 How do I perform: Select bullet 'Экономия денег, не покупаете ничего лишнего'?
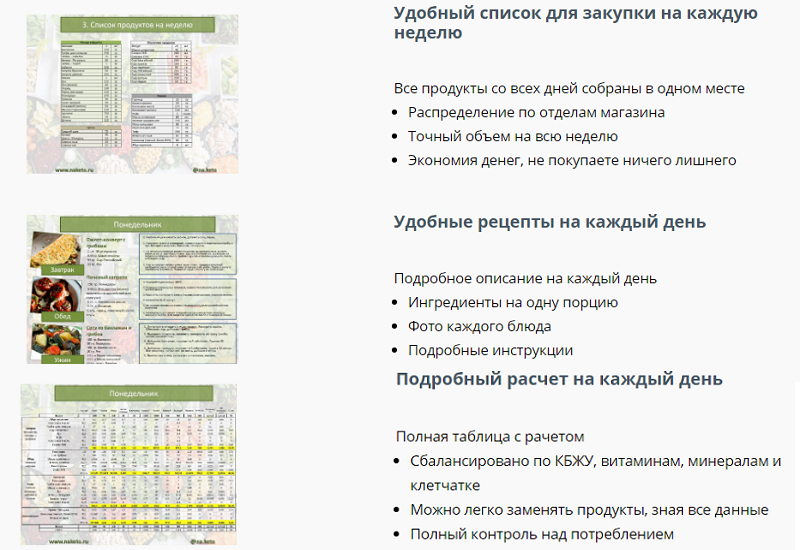click(x=571, y=160)
